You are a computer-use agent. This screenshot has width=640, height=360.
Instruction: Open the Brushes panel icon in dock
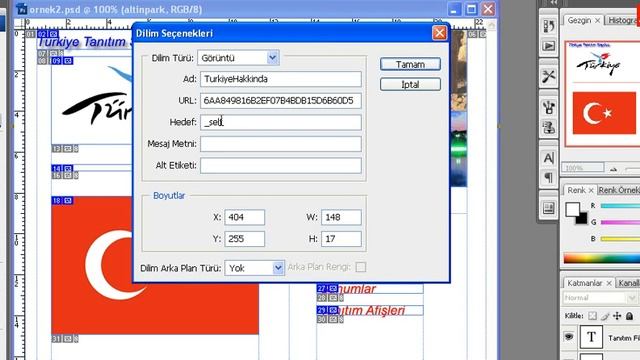(x=549, y=107)
